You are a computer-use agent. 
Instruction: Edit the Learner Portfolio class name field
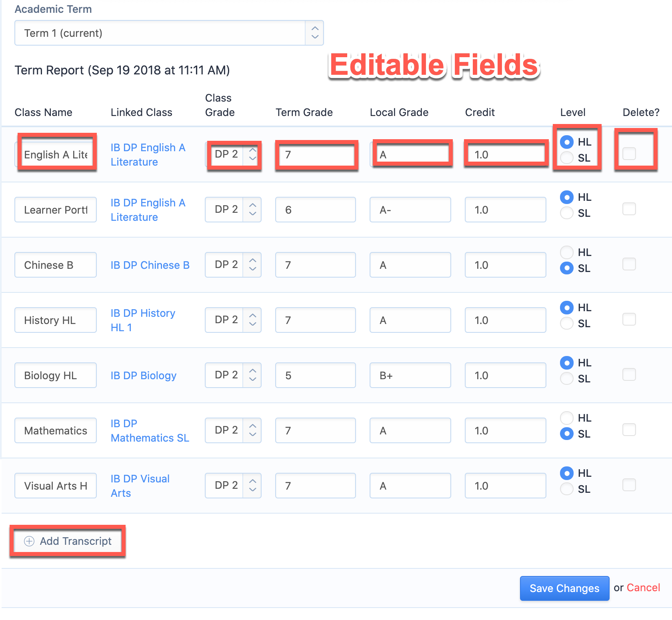56,210
